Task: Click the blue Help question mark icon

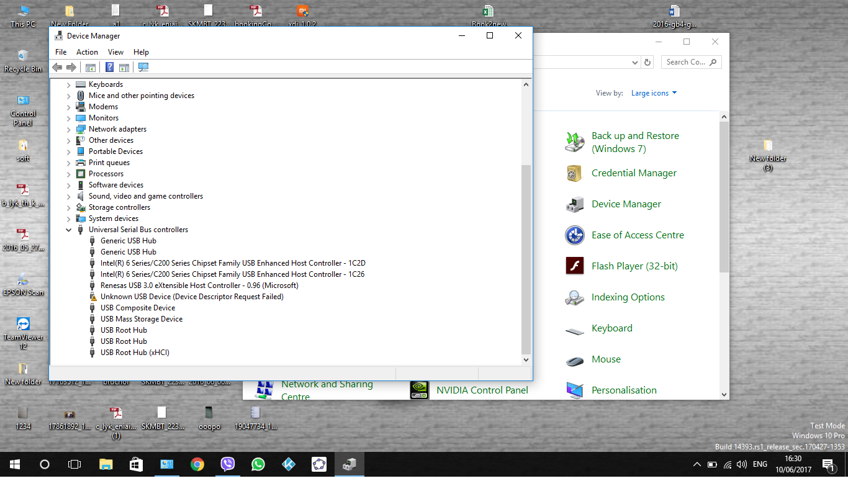Action: point(109,68)
